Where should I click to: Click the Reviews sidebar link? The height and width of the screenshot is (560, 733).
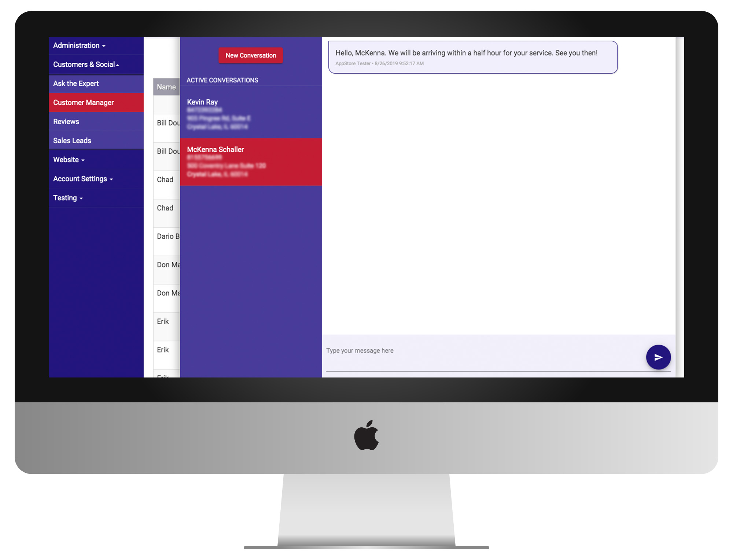click(x=66, y=121)
